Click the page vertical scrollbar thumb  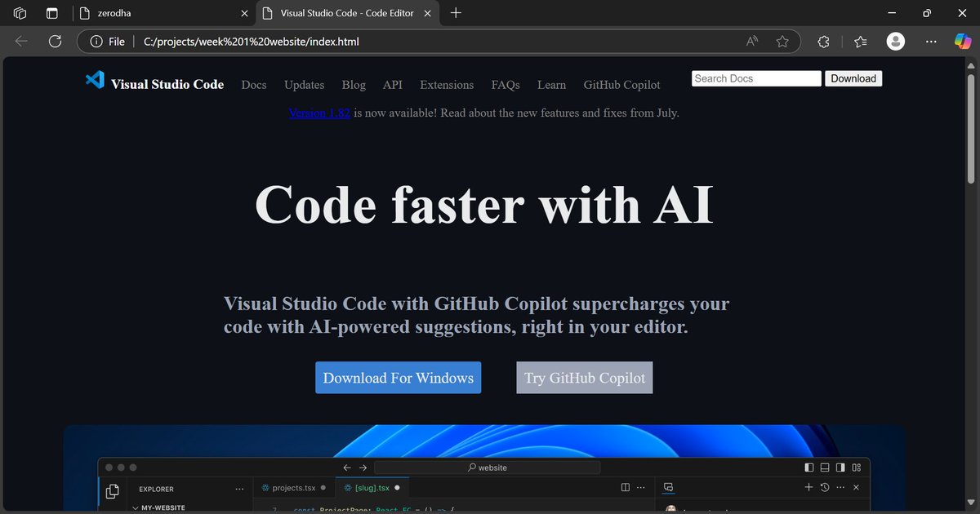971,129
